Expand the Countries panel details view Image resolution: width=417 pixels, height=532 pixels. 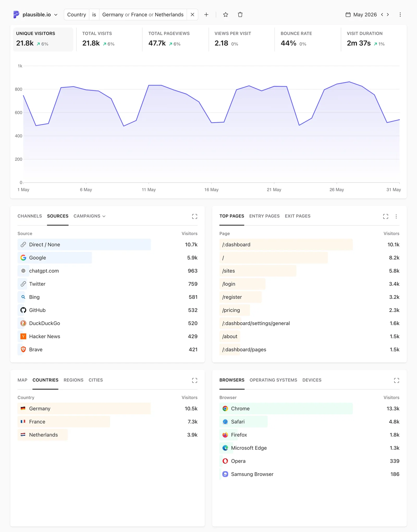194,380
